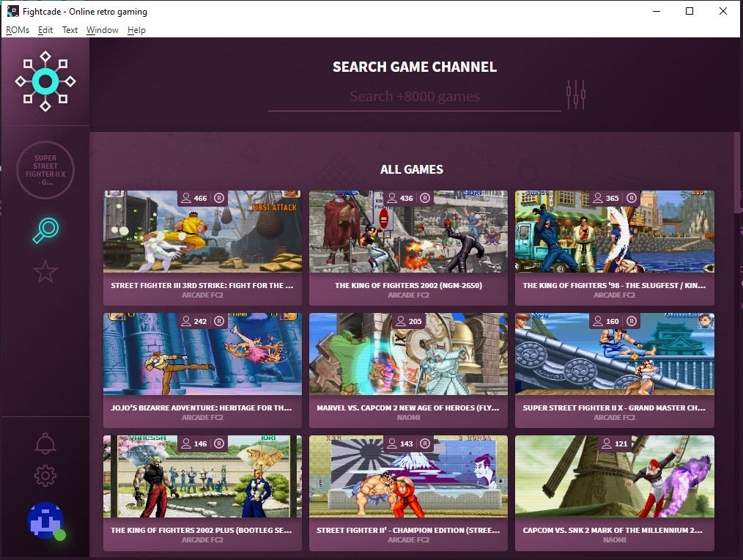Open JoJo's Bizarre Adventure thumbnail
Viewport: 743px width, 560px height.
pyautogui.click(x=202, y=354)
